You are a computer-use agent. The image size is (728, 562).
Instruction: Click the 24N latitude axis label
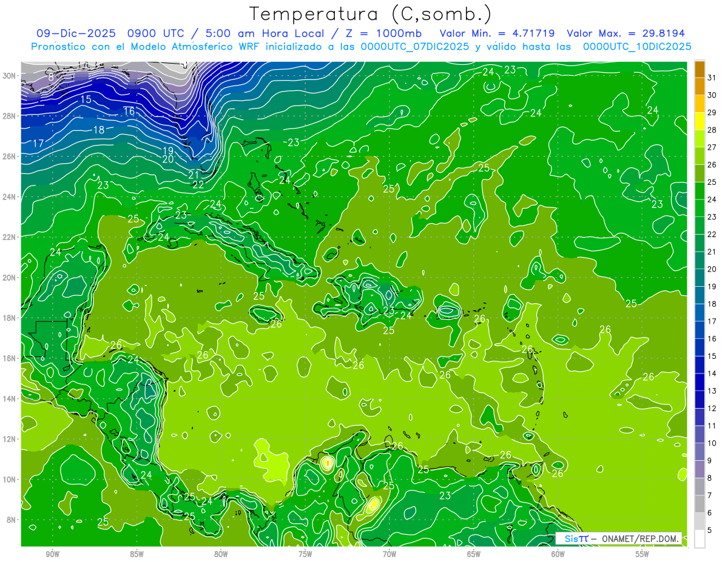point(10,197)
